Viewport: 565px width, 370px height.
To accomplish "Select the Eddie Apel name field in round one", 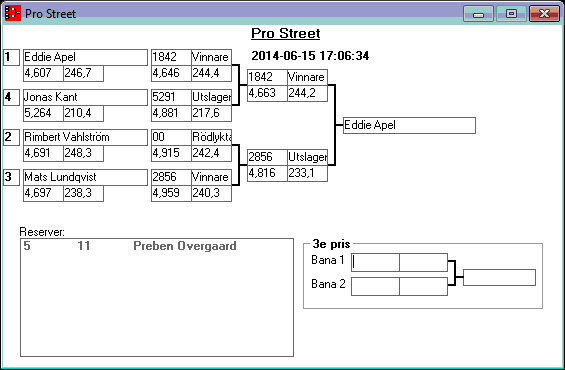I will click(x=85, y=57).
